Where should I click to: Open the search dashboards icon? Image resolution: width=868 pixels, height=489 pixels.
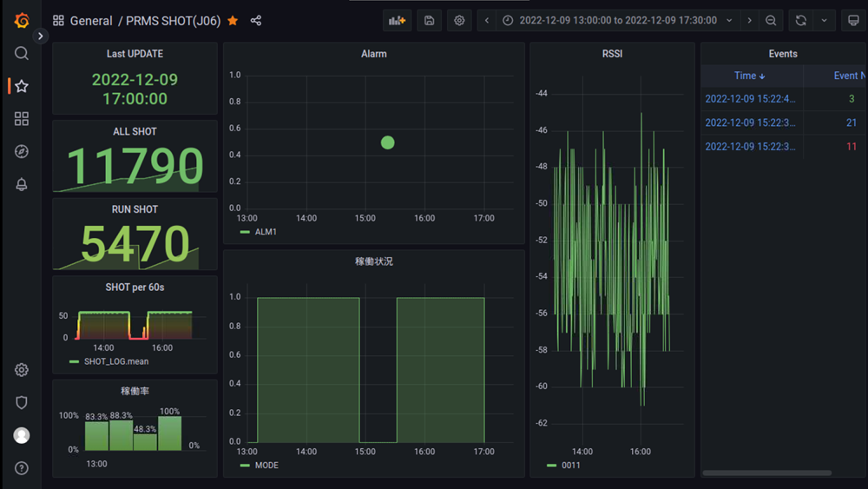22,54
